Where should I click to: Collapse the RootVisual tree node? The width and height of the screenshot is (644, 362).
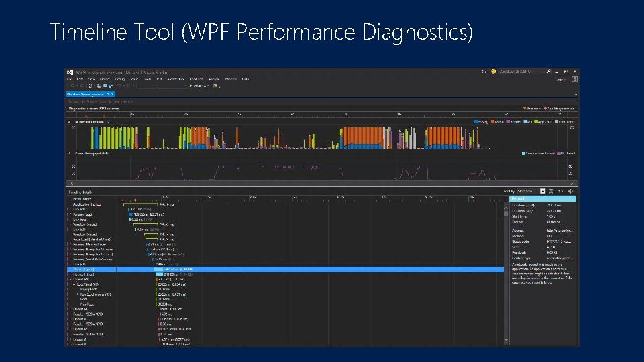[x=74, y=284]
